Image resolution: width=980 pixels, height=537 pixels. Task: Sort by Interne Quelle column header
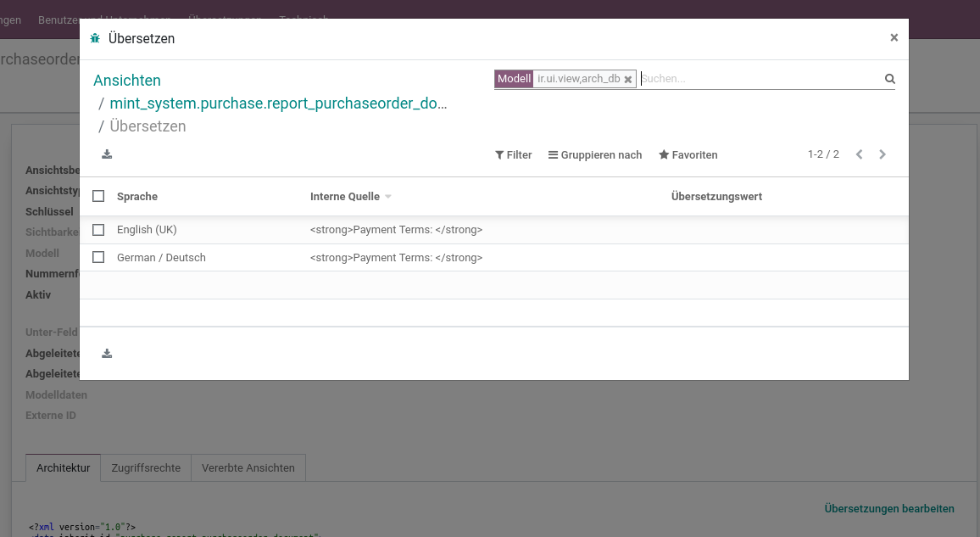345,196
